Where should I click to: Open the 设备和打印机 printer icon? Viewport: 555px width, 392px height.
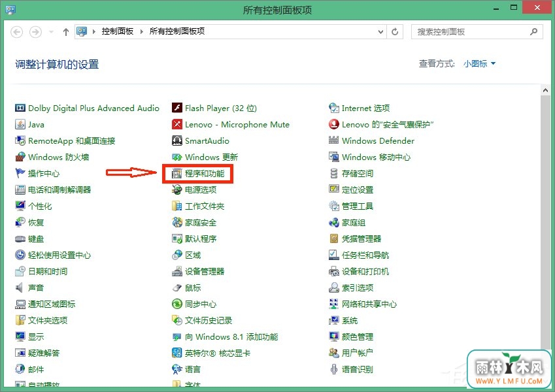click(334, 271)
